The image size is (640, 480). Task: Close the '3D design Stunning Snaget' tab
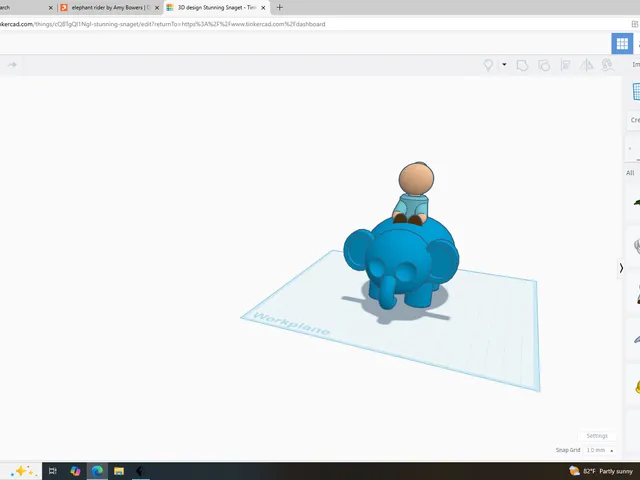pyautogui.click(x=263, y=8)
